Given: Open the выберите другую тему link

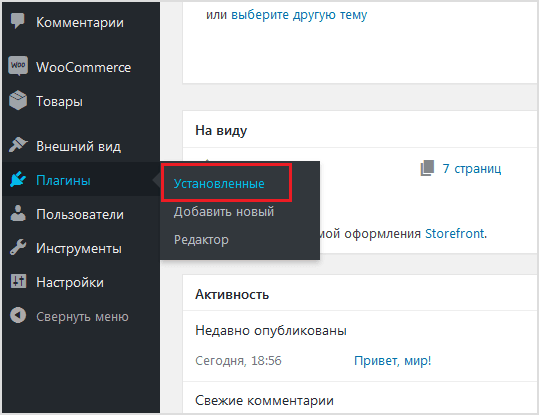Looking at the screenshot, I should click(x=299, y=15).
